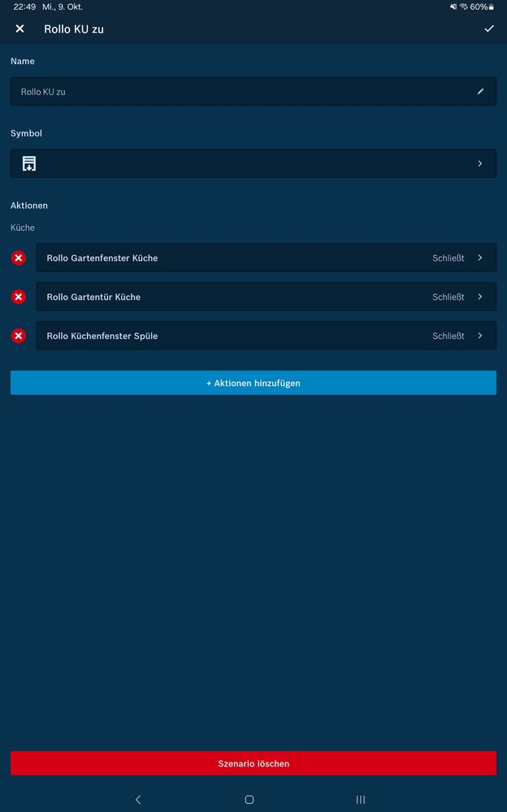Tap + Aktionen hinzufügen button
The image size is (507, 812).
(253, 383)
